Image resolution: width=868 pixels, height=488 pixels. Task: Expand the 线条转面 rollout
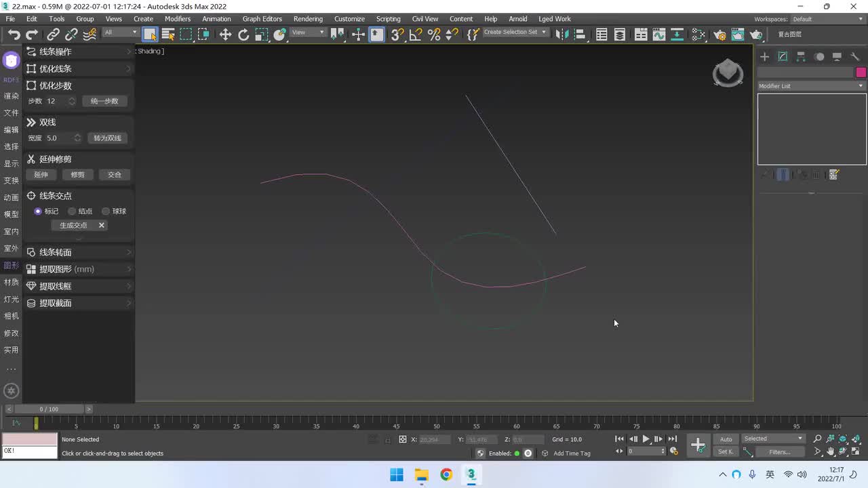pyautogui.click(x=79, y=252)
